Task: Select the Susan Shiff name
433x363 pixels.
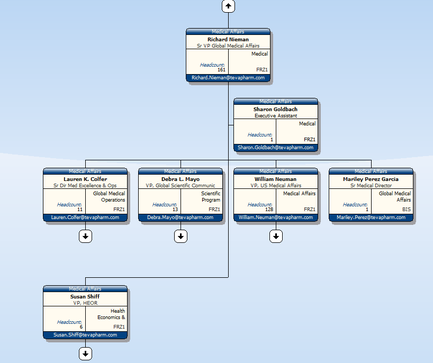Action: coord(85,297)
